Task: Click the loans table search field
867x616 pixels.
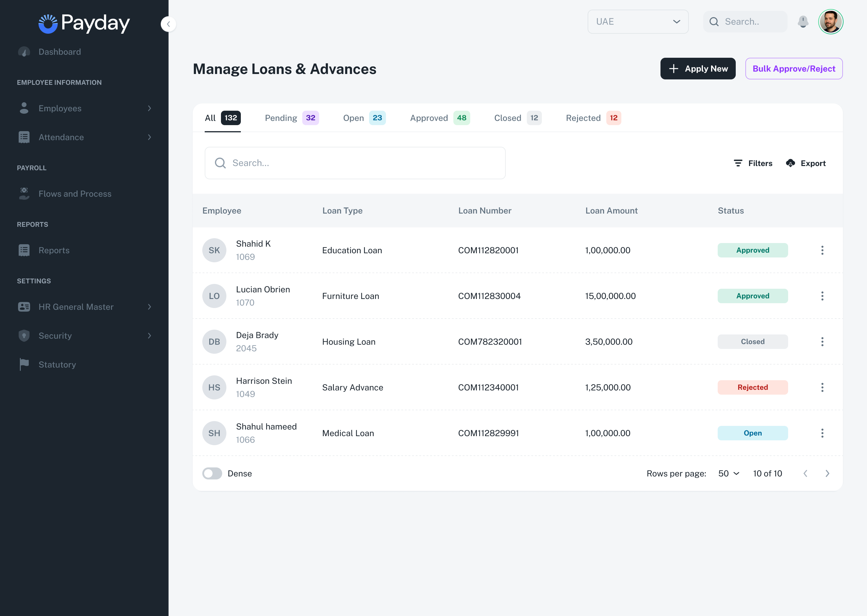Action: [x=355, y=163]
